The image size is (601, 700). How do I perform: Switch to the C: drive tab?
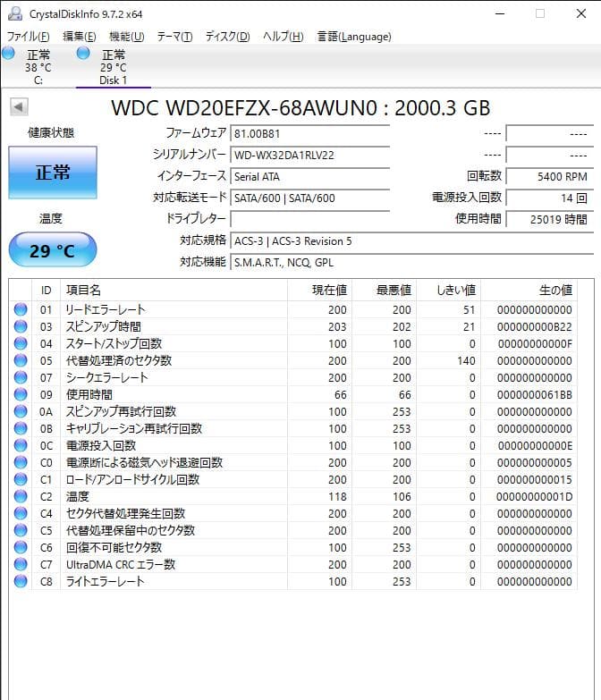(x=38, y=67)
